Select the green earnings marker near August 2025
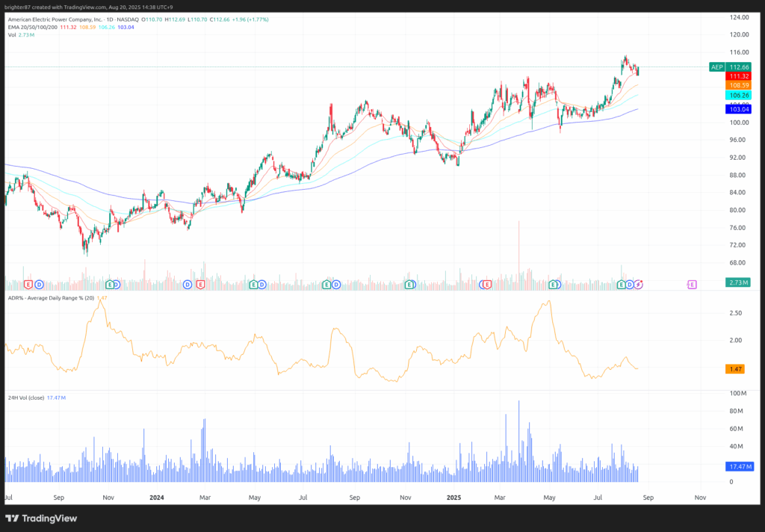 622,285
